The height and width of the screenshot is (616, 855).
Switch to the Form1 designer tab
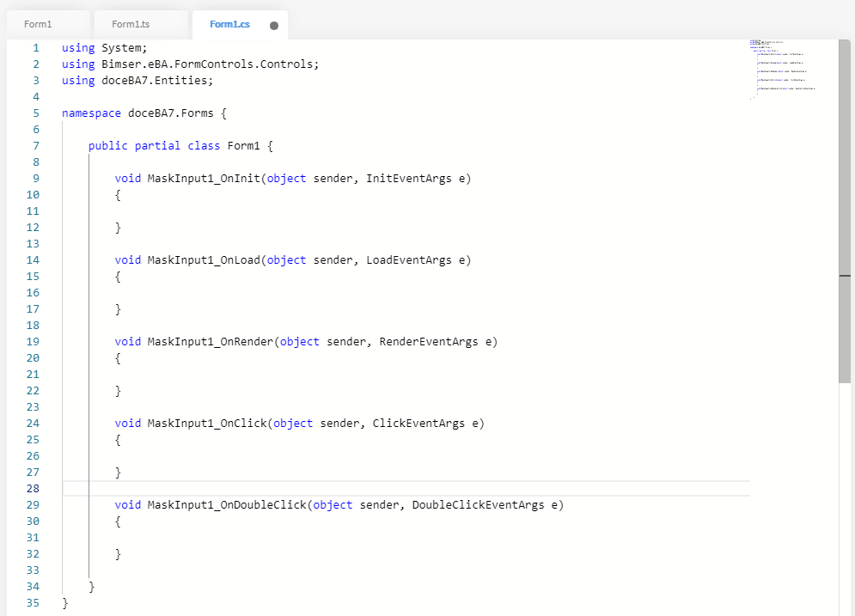point(39,24)
